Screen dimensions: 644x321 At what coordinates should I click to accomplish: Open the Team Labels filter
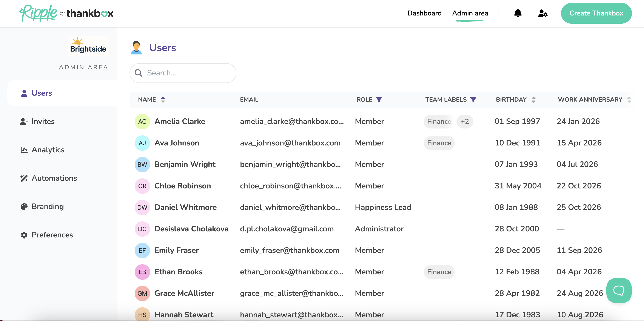tap(473, 100)
